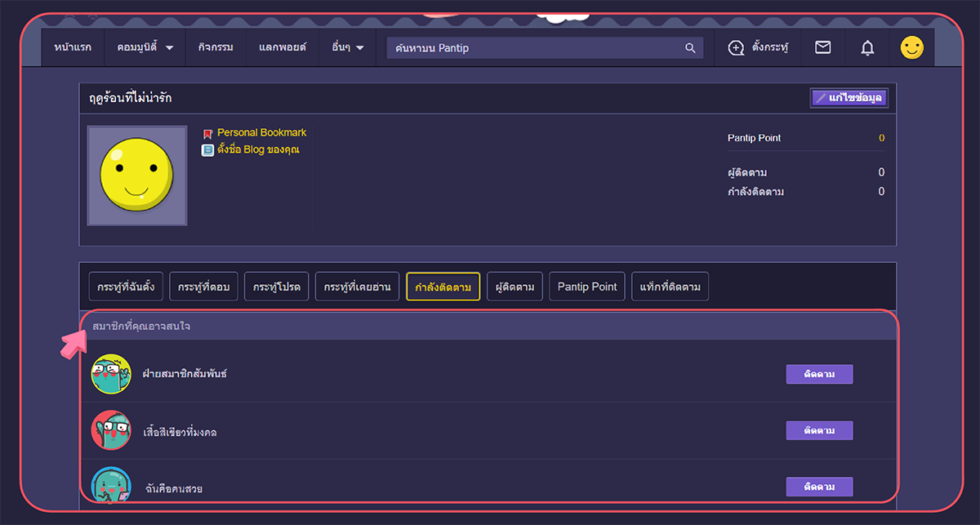Screen dimensions: 980x525
Task: Click the แก้ไขข้อมูล edit profile button
Action: point(849,98)
